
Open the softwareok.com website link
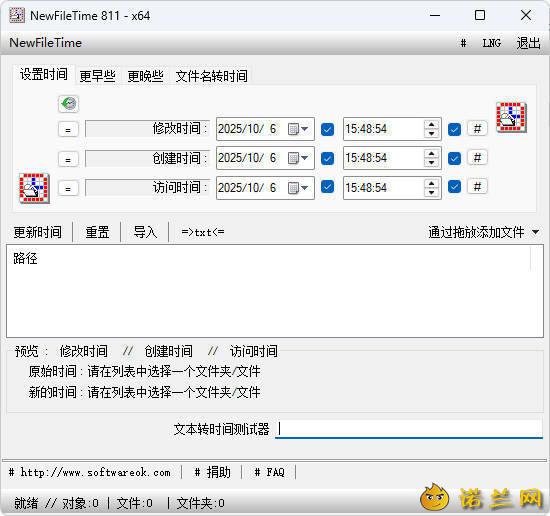pyautogui.click(x=90, y=472)
